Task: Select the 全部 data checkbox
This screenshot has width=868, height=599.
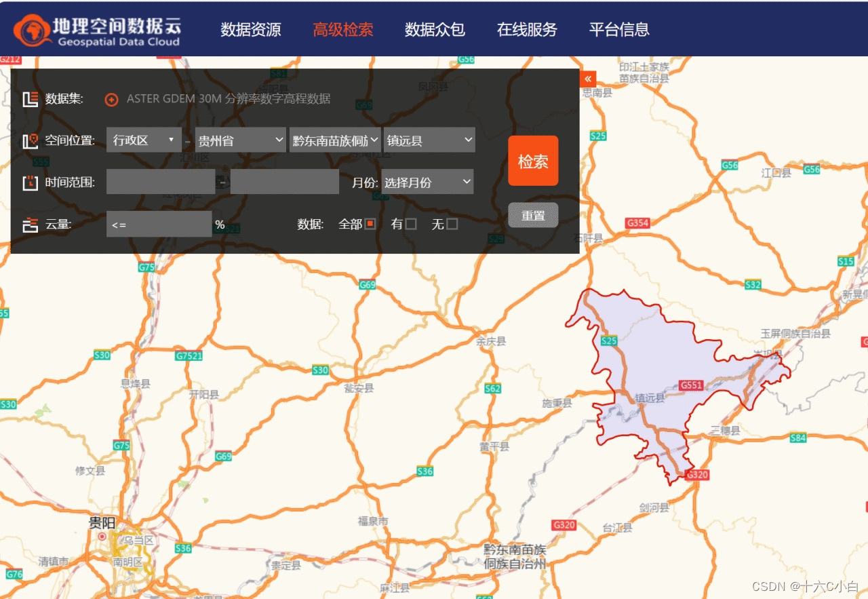Action: [x=370, y=224]
